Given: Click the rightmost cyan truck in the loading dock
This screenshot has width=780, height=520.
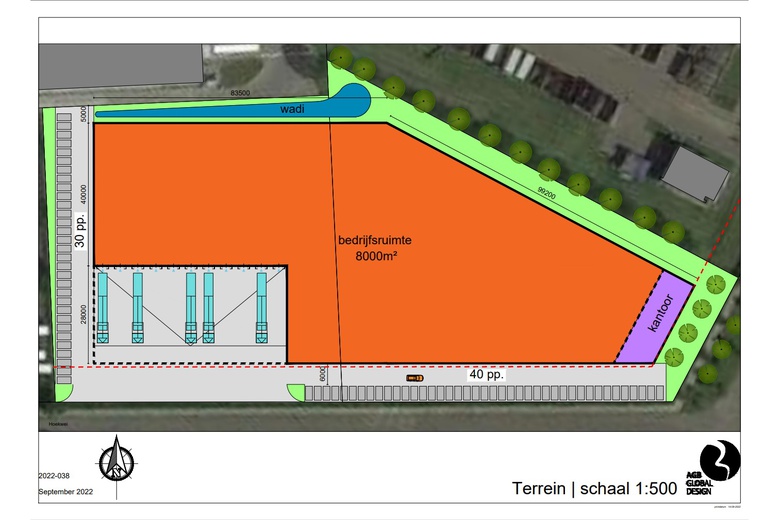Looking at the screenshot, I should (262, 308).
